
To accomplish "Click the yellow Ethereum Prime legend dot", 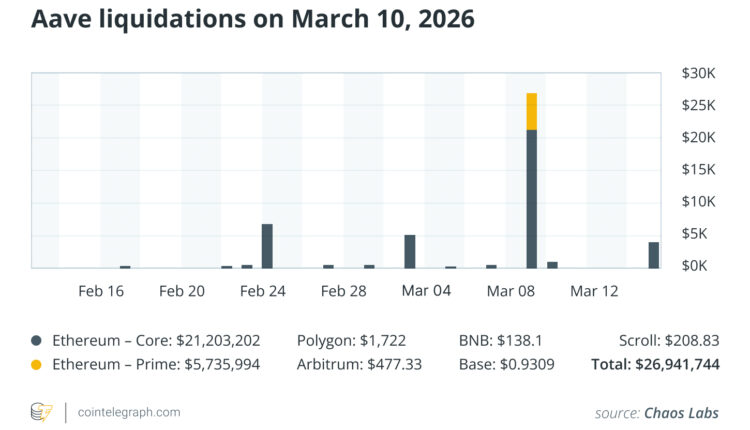I will 37,365.
